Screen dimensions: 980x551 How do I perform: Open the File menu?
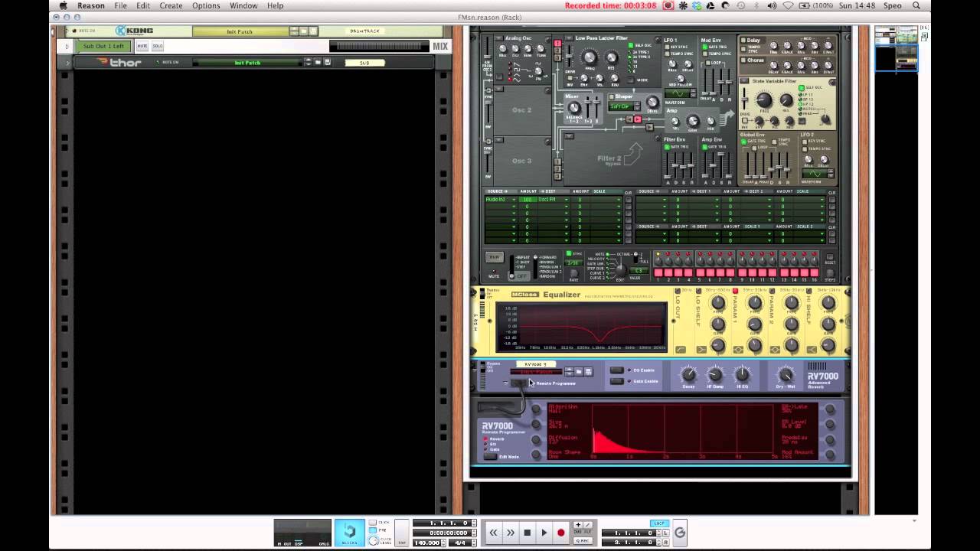[121, 5]
